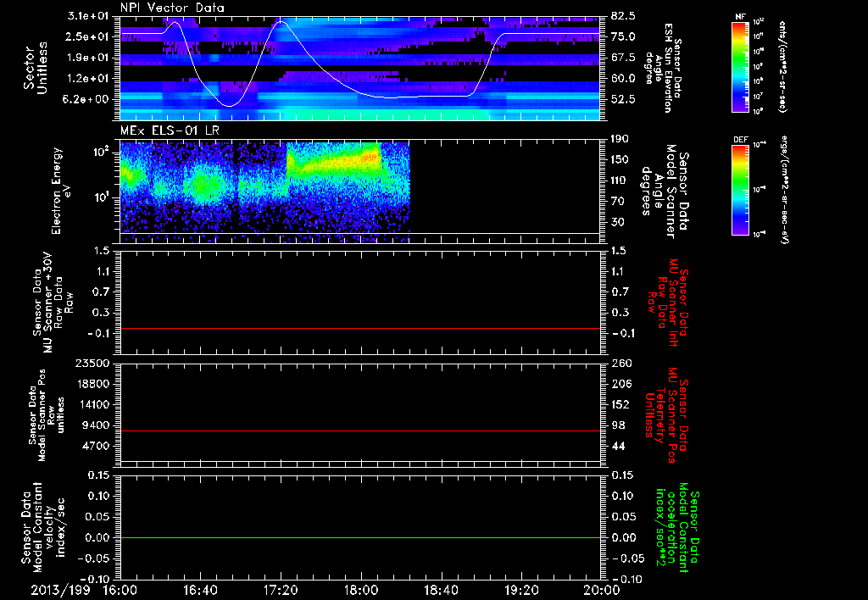Click the 67.5 sun elevation tick value
The height and width of the screenshot is (600, 868).
623,58
